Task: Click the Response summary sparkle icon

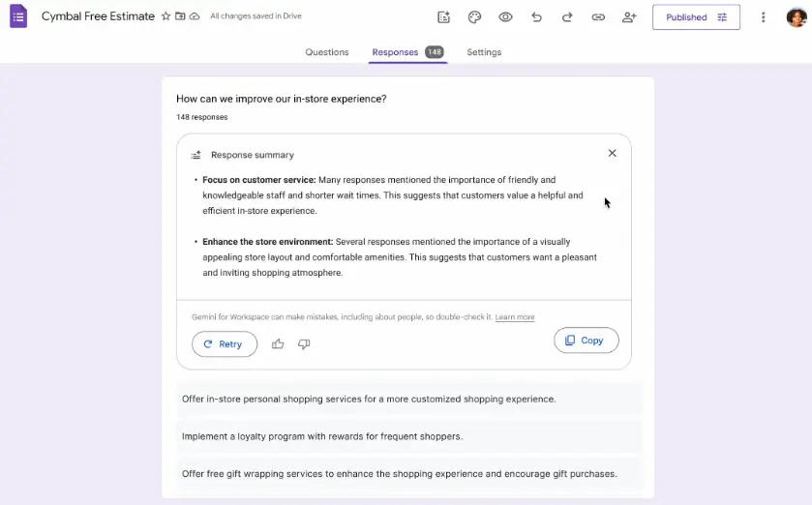Action: pos(195,155)
